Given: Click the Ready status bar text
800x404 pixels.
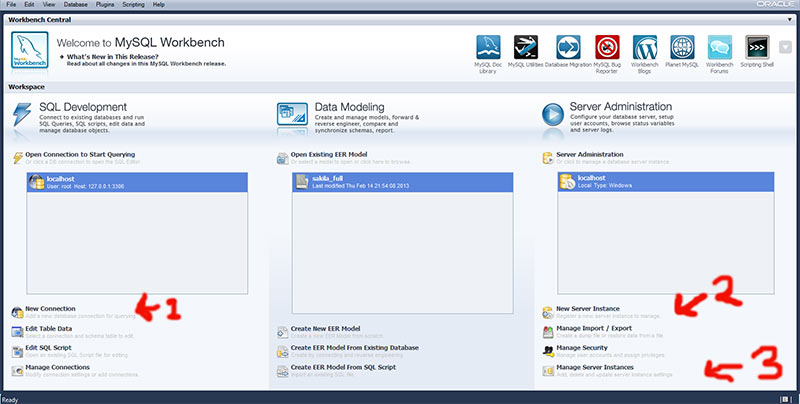Looking at the screenshot, I should tap(10, 400).
